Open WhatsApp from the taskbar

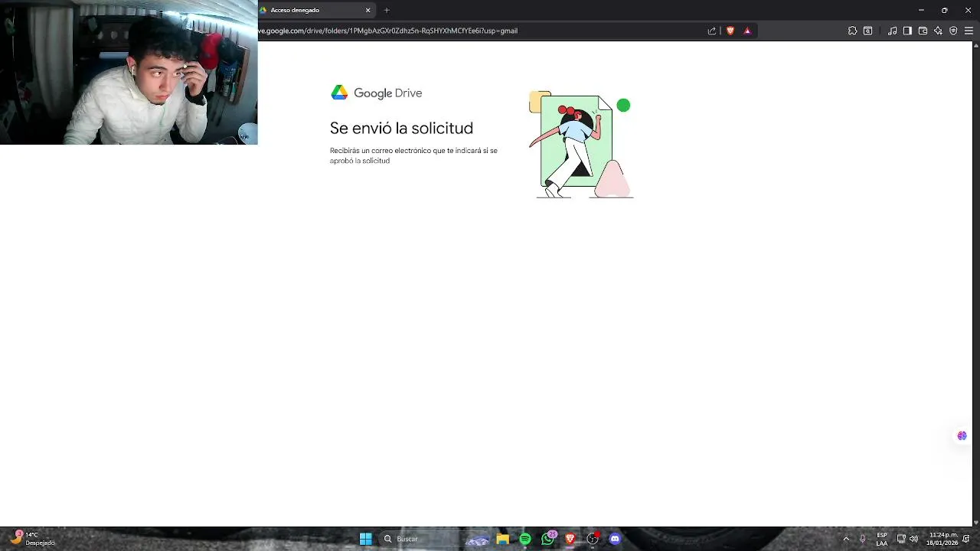click(x=547, y=539)
